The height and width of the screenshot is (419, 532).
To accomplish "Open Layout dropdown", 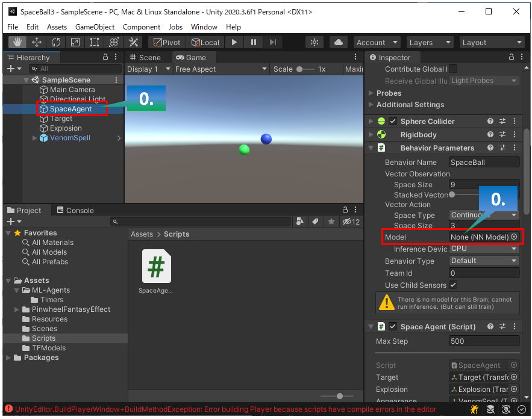I will pyautogui.click(x=492, y=42).
